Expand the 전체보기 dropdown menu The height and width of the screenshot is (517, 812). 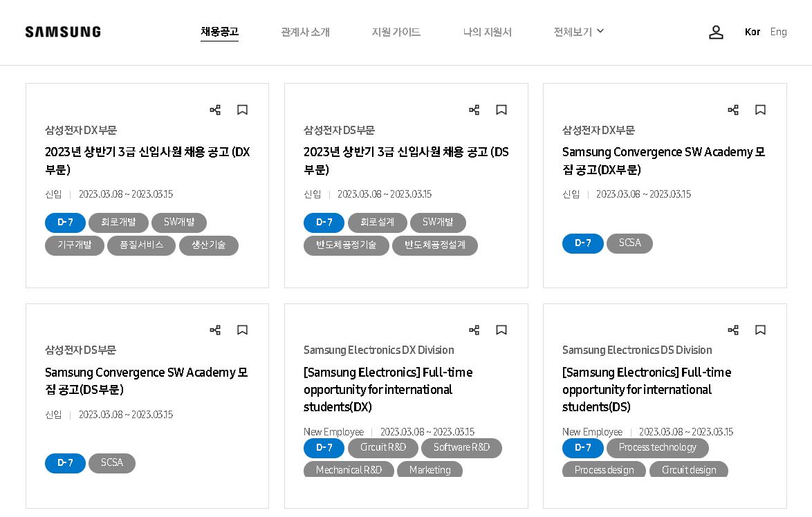coord(578,32)
